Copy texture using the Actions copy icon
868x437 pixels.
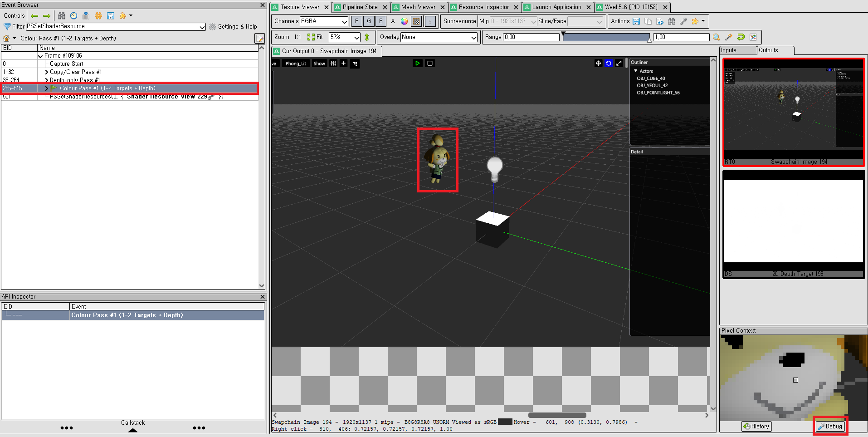648,21
